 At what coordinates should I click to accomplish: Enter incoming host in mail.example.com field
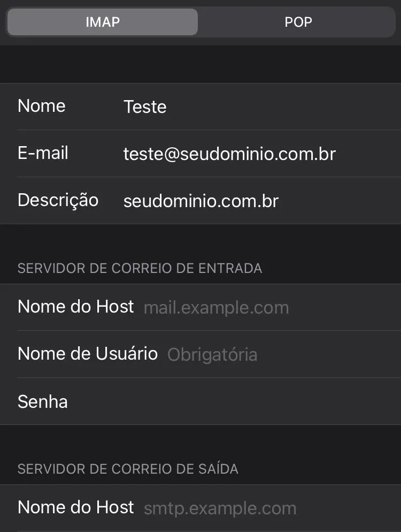coord(216,308)
